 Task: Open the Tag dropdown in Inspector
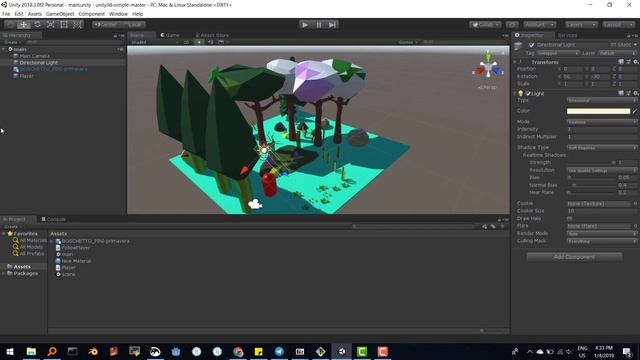558,53
